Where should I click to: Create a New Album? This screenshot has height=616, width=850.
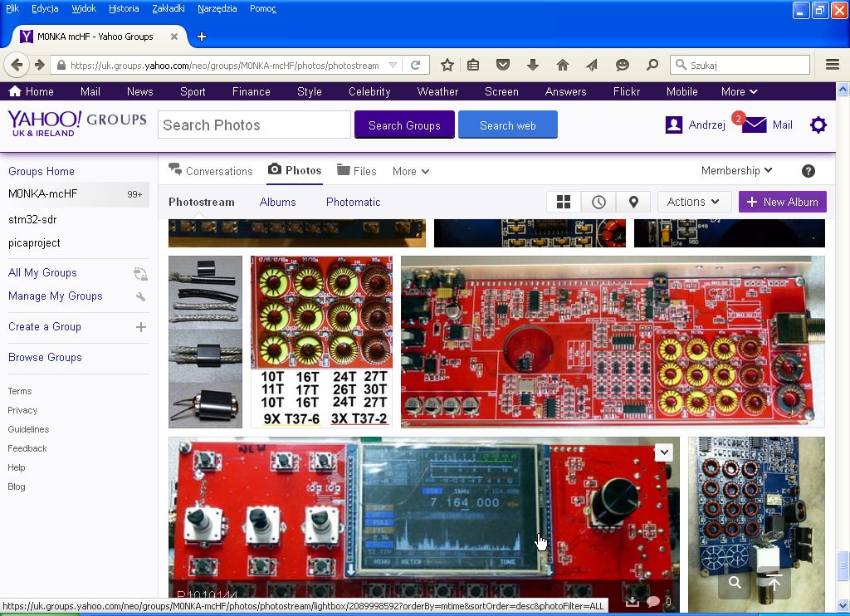pos(782,202)
